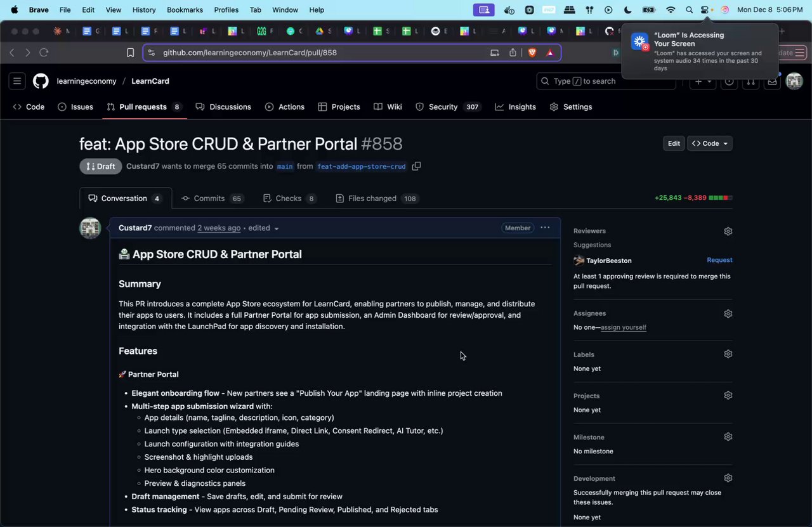Open the Security tab with 307 alerts

(x=447, y=107)
